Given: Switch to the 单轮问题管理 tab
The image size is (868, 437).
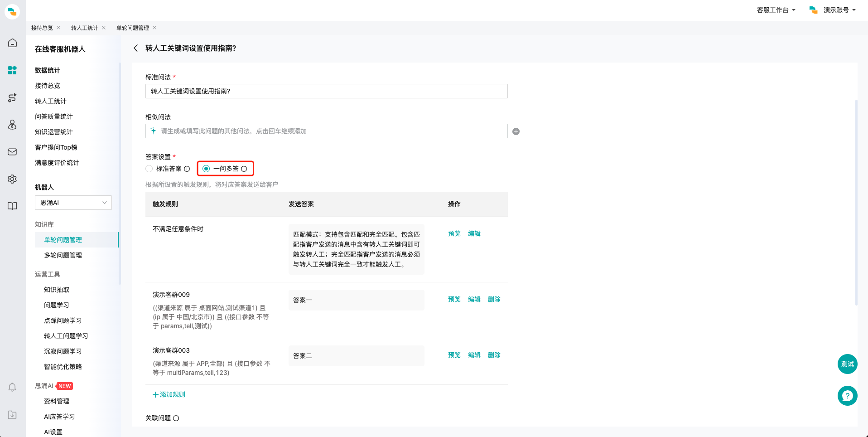Looking at the screenshot, I should pos(133,28).
